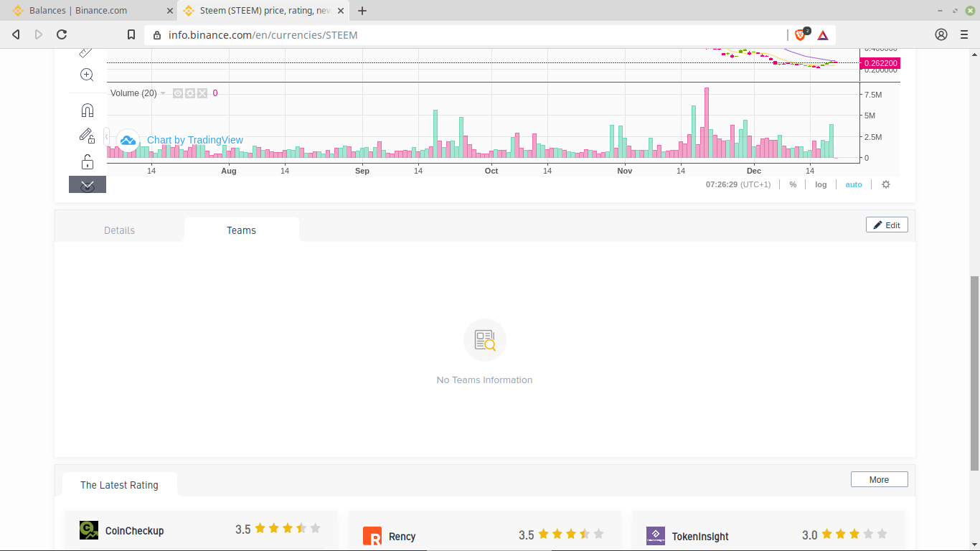Go forward with the browser forward arrow
The width and height of the screenshot is (980, 551).
pos(39,34)
